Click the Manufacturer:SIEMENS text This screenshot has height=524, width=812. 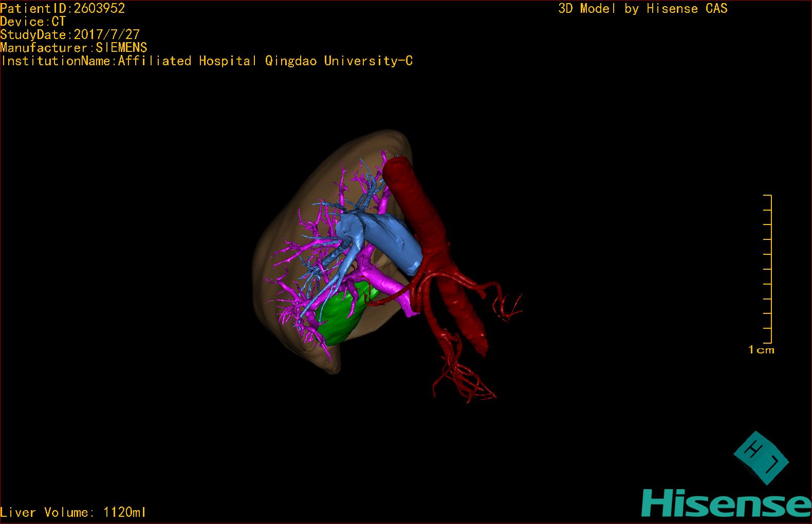74,48
